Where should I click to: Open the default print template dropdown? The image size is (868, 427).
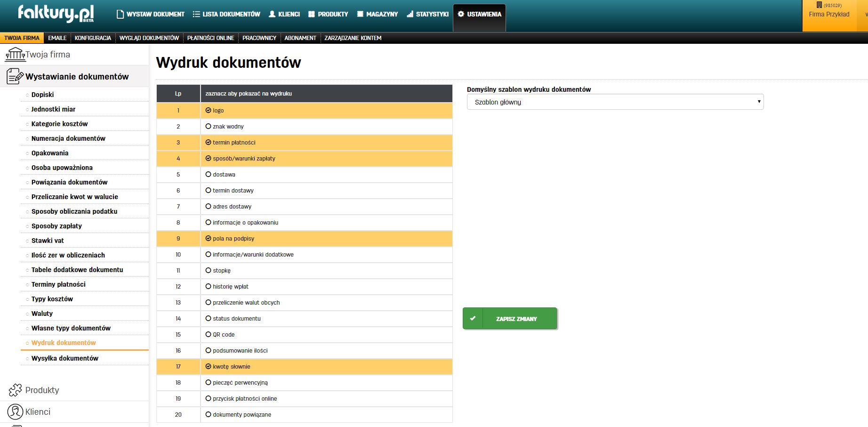(615, 102)
